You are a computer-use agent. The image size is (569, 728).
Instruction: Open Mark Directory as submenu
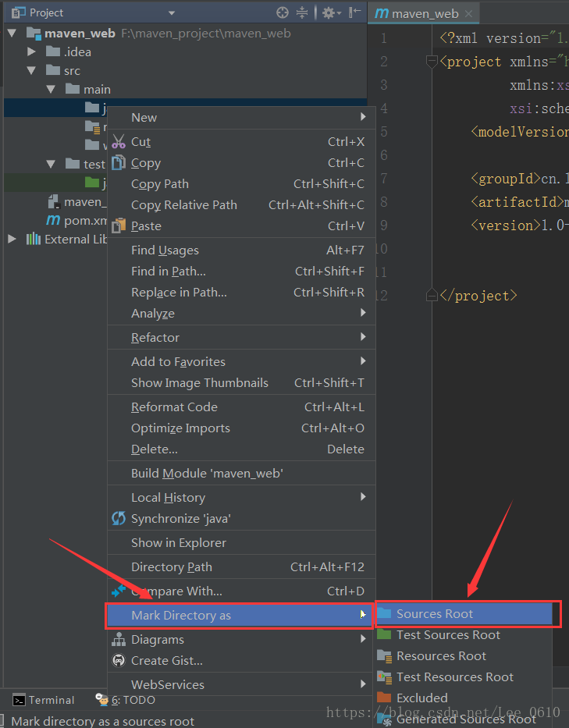click(240, 616)
